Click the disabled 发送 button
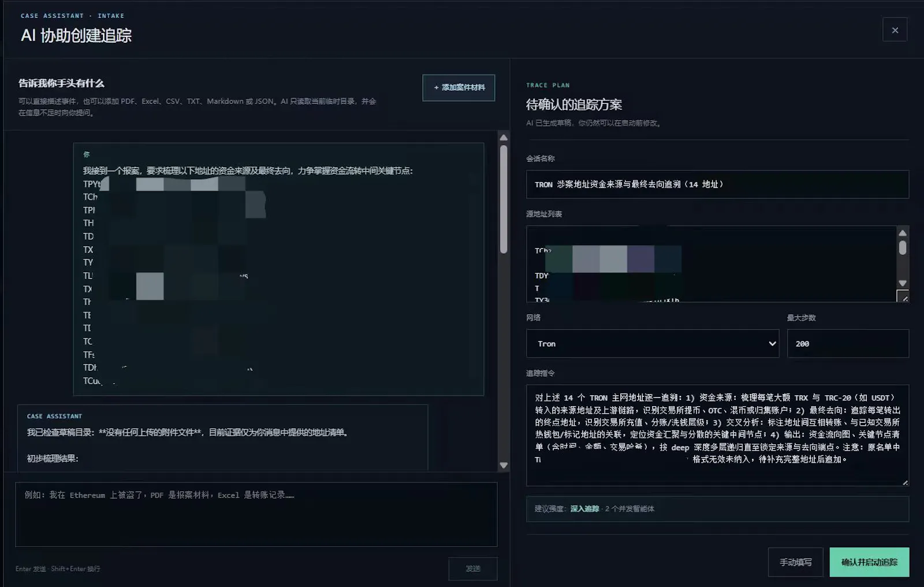 pos(473,569)
